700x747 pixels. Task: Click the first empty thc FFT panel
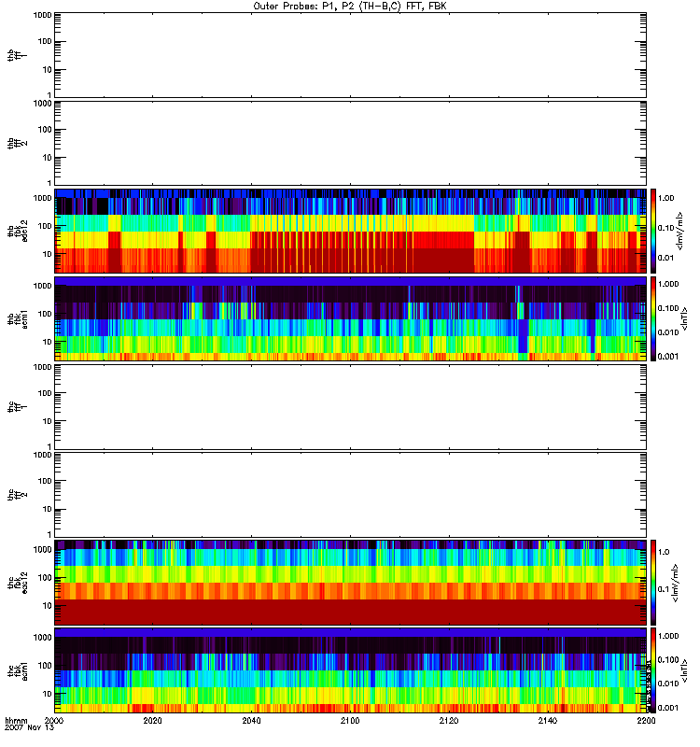350,406
